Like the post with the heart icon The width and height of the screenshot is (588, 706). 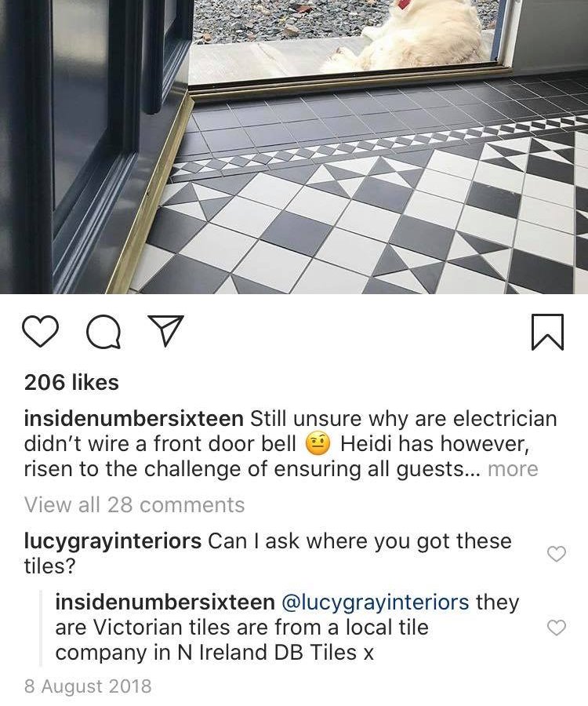(x=40, y=331)
